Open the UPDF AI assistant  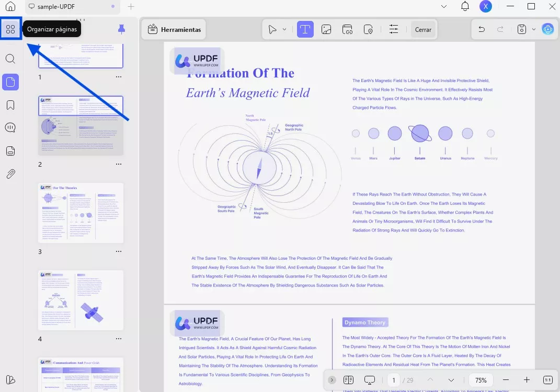tap(548, 29)
